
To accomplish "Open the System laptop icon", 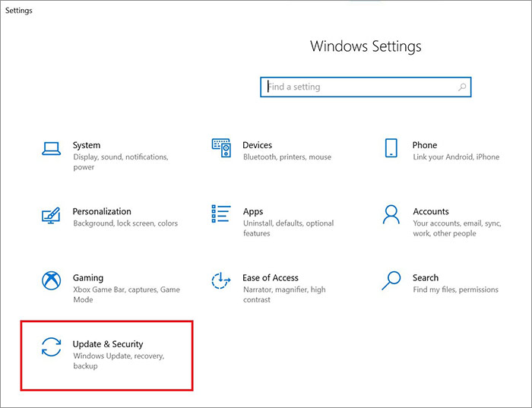I will click(51, 149).
